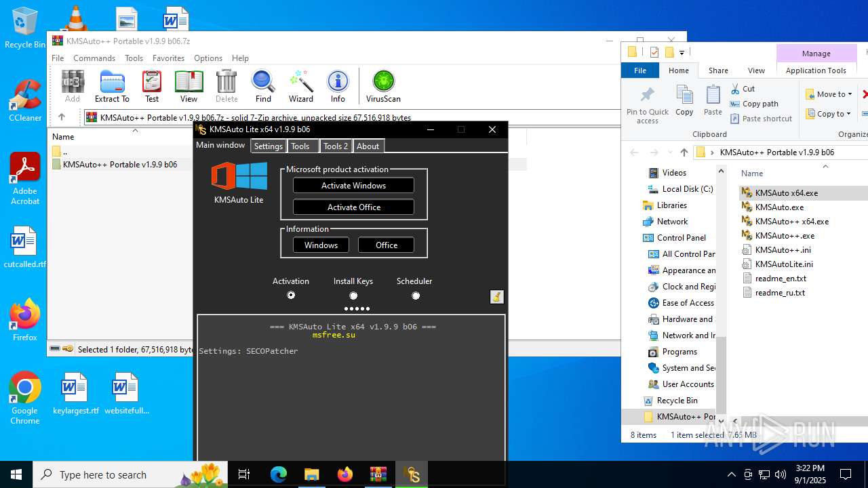Run VirusScan on the archive
Viewport: 868px width, 488px height.
[383, 86]
